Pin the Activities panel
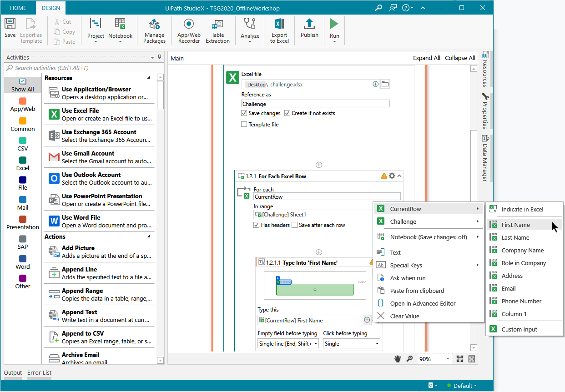 pos(159,57)
